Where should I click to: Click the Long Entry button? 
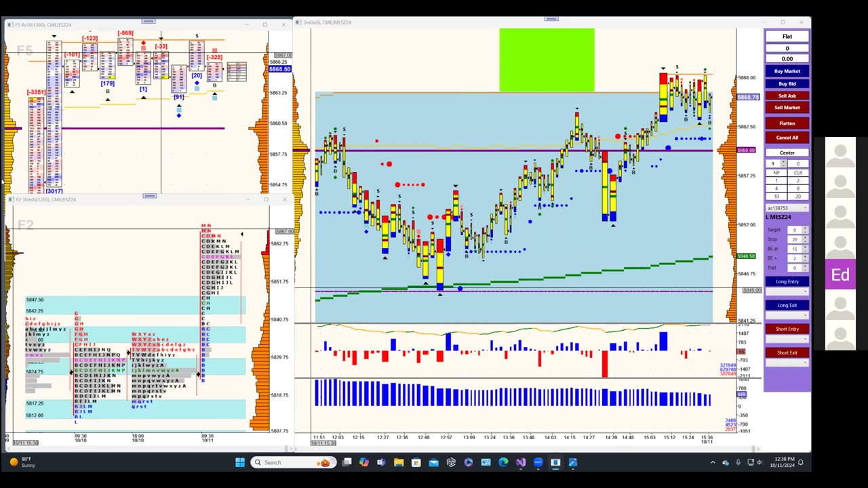click(787, 281)
